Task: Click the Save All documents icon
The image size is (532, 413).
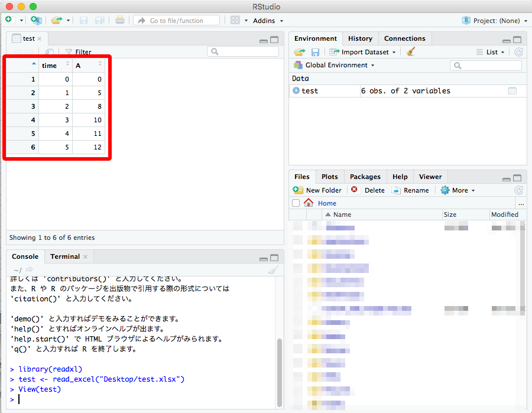Action: pos(100,20)
